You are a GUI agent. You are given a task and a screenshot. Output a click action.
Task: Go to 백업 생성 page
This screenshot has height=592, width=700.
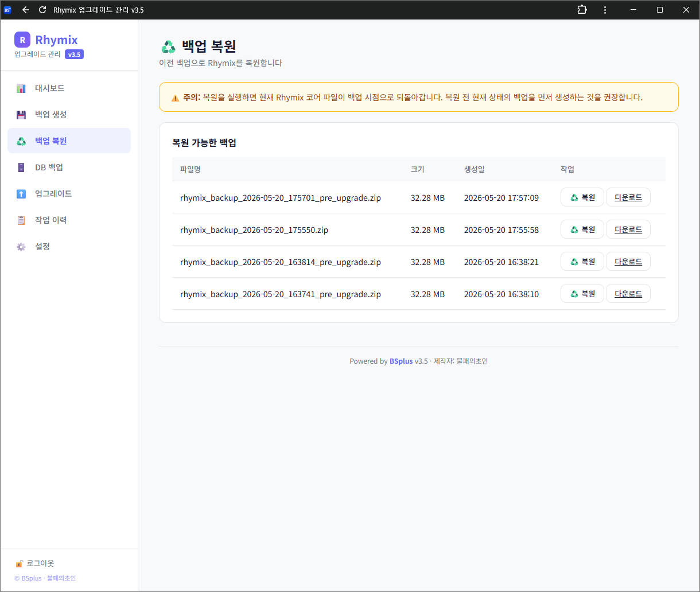(69, 115)
